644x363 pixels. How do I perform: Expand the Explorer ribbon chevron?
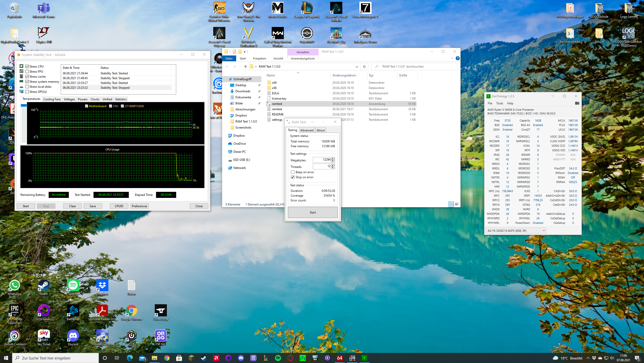(x=452, y=58)
